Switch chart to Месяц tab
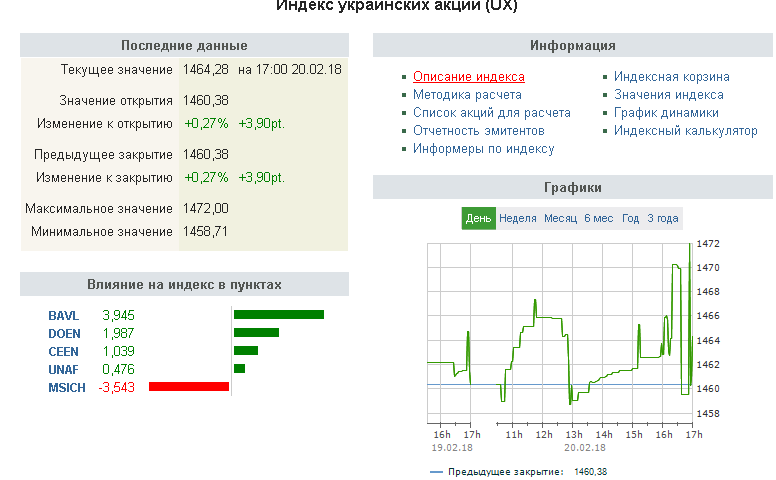This screenshot has width=776, height=480. click(x=560, y=218)
